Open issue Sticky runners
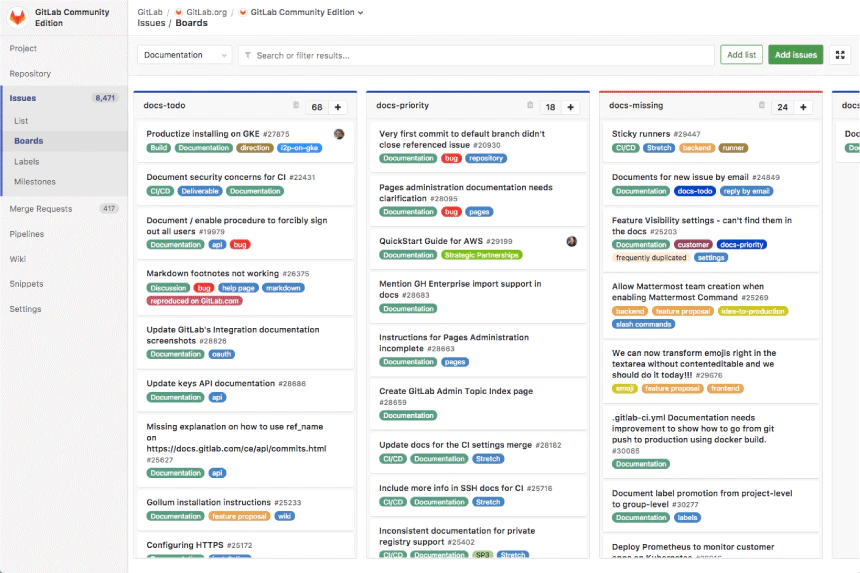Viewport: 860px width, 573px height. click(641, 134)
